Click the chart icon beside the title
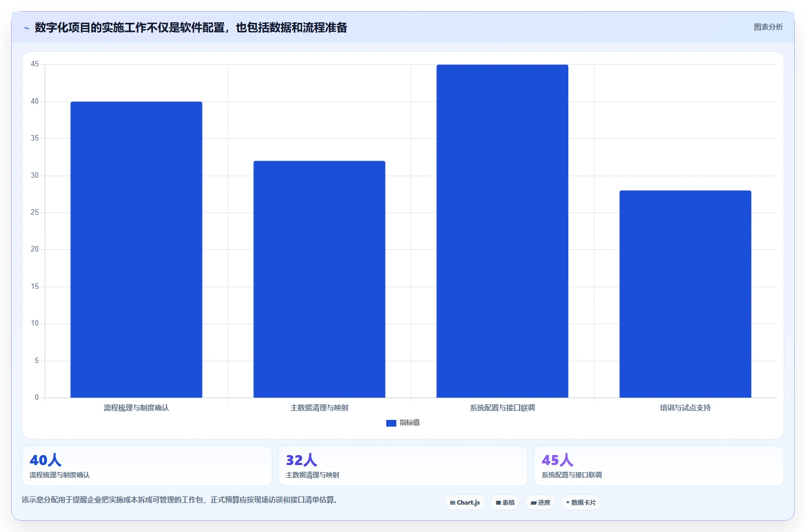The width and height of the screenshot is (806, 532). tap(26, 28)
